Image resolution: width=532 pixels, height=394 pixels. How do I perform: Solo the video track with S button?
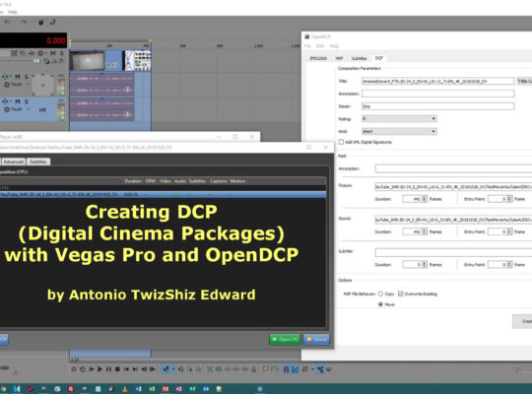click(62, 53)
